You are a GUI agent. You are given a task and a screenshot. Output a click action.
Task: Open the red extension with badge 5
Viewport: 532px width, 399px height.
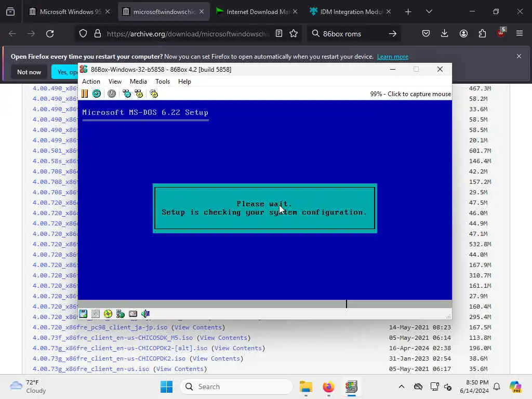(501, 33)
